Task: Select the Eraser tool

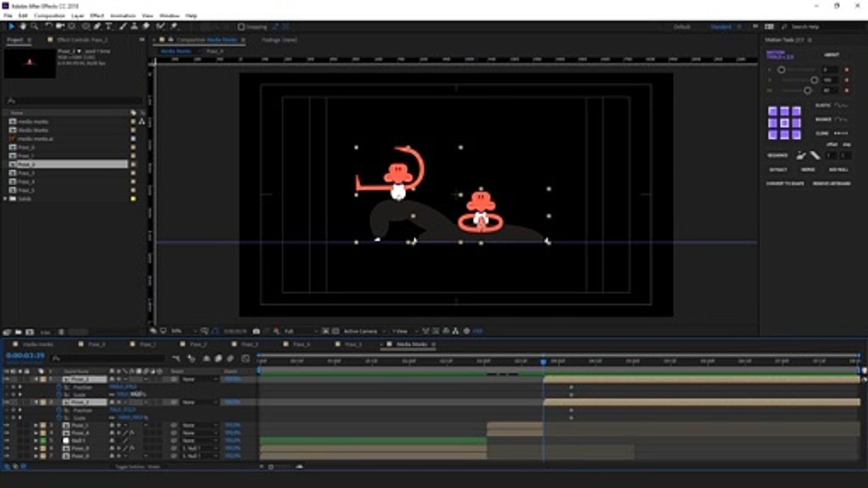Action: tap(146, 26)
